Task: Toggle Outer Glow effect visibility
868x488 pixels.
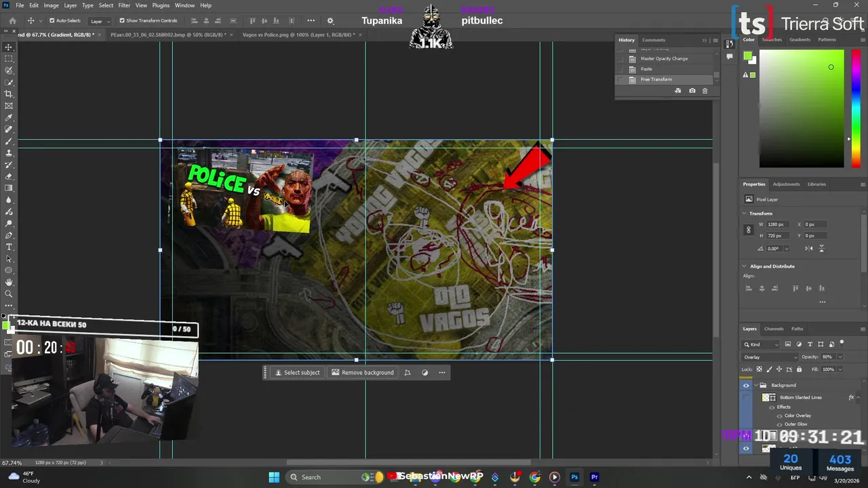Action: tap(779, 424)
